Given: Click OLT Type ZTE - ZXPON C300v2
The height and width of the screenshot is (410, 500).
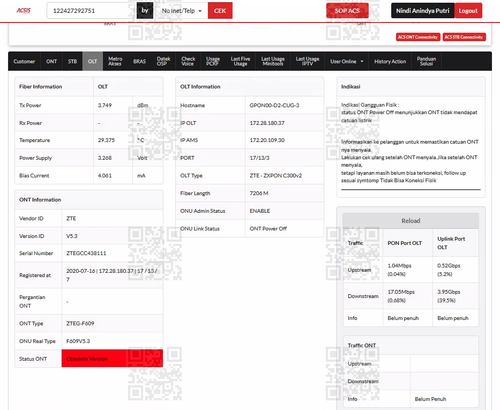Looking at the screenshot, I should tap(276, 176).
